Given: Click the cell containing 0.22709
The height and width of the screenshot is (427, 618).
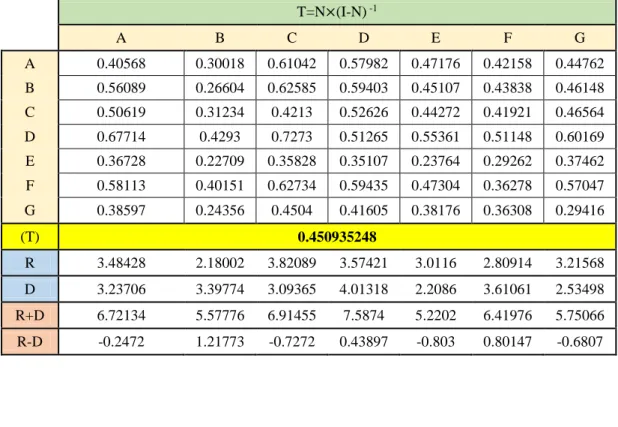Looking at the screenshot, I should tap(220, 161).
